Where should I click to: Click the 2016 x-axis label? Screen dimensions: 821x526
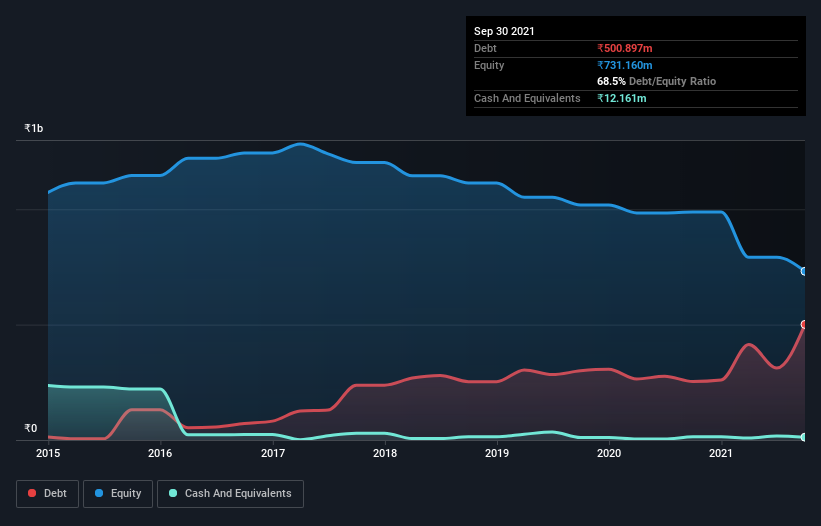point(160,453)
